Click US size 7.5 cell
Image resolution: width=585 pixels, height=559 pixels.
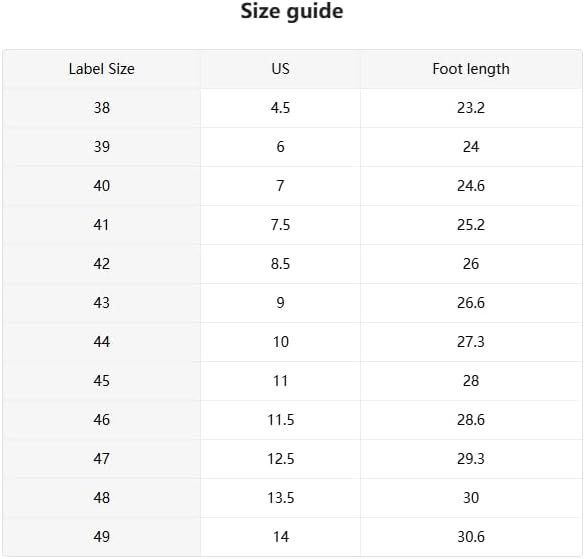(x=281, y=225)
